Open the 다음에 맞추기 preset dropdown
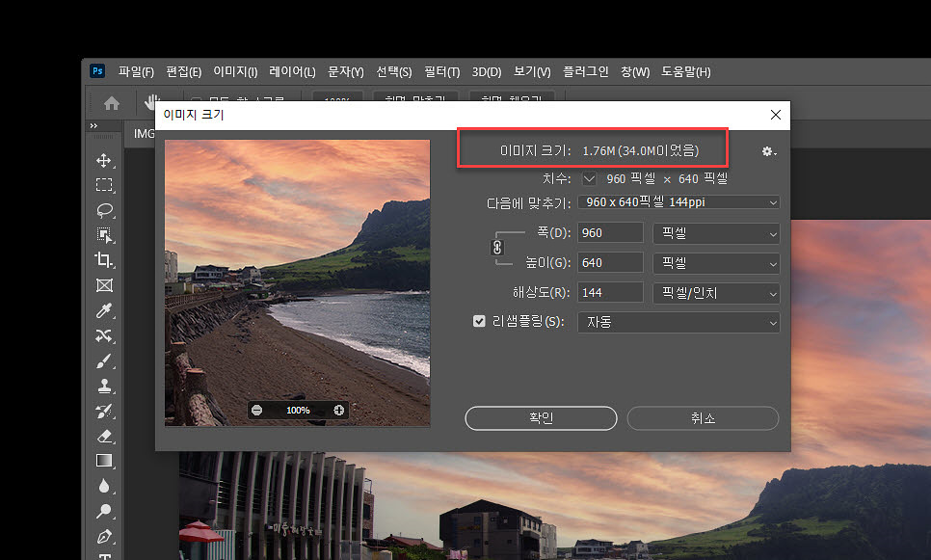Screen dimensions: 931x560 point(678,202)
